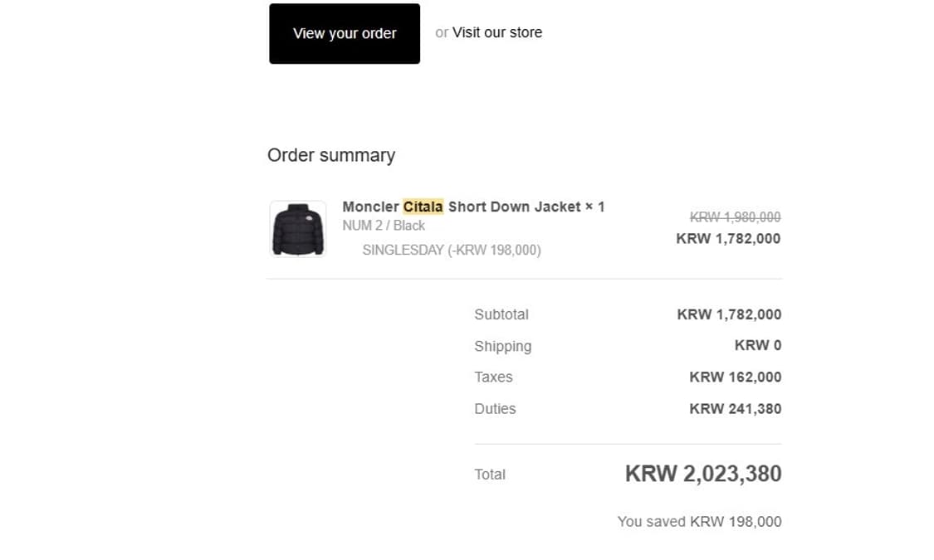Open the Visit our store link
This screenshot has width=934, height=560.
(x=496, y=32)
